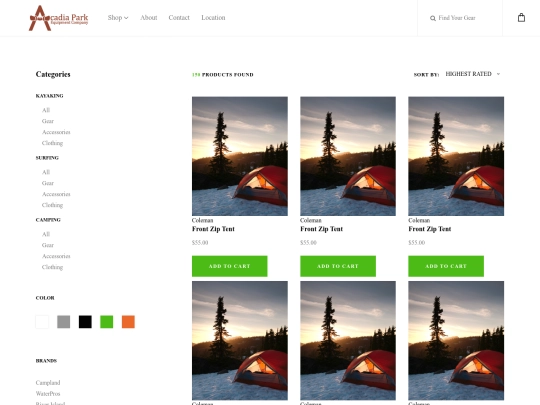The image size is (540, 405).
Task: Open first product tent image
Action: point(240,156)
